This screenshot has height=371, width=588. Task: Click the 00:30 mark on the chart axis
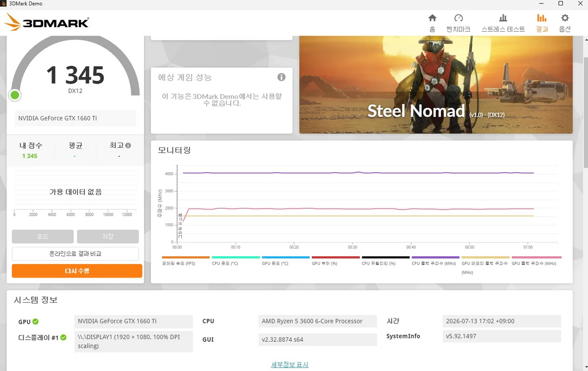click(352, 247)
